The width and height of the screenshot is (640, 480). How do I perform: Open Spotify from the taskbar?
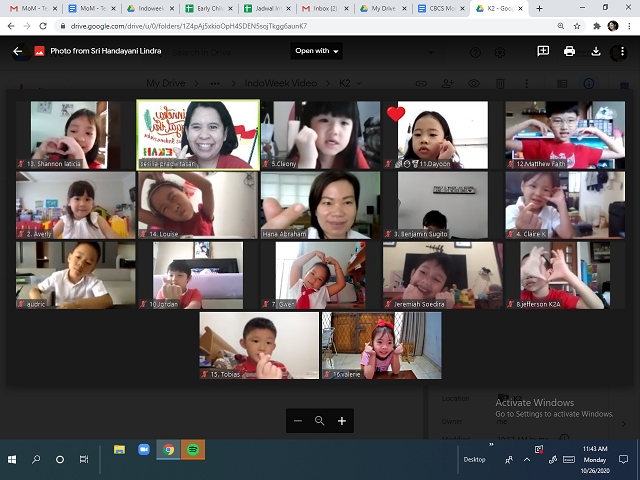(192, 450)
